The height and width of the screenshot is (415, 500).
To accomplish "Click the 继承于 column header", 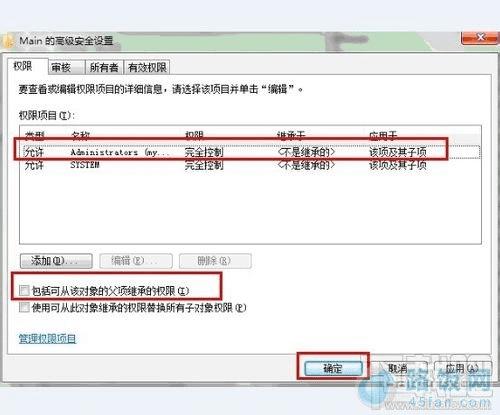I will [x=291, y=135].
